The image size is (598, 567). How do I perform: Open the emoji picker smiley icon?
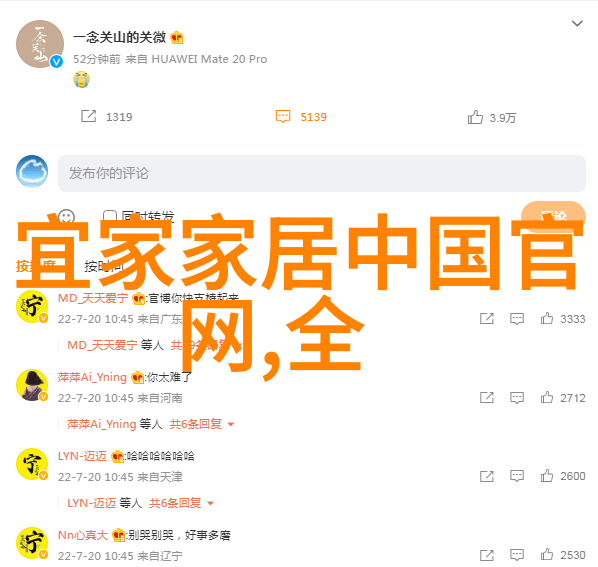click(x=66, y=217)
